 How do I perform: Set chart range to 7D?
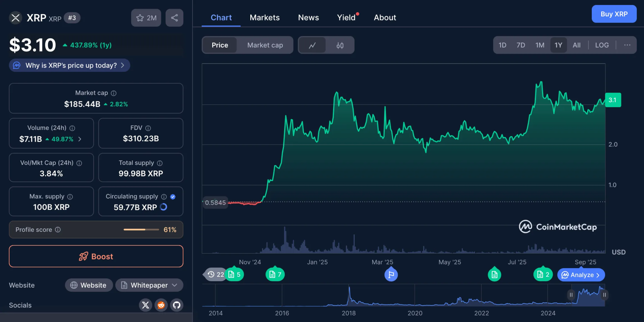point(521,45)
